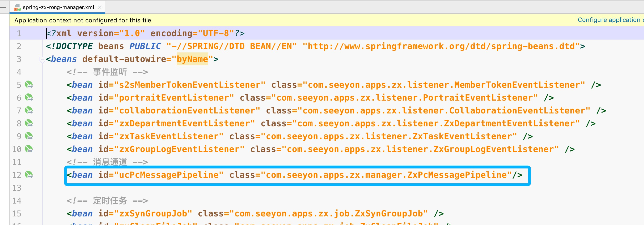Image resolution: width=644 pixels, height=225 pixels.
Task: Close the spring-zx-rong-manager.xml tab
Action: click(x=100, y=7)
